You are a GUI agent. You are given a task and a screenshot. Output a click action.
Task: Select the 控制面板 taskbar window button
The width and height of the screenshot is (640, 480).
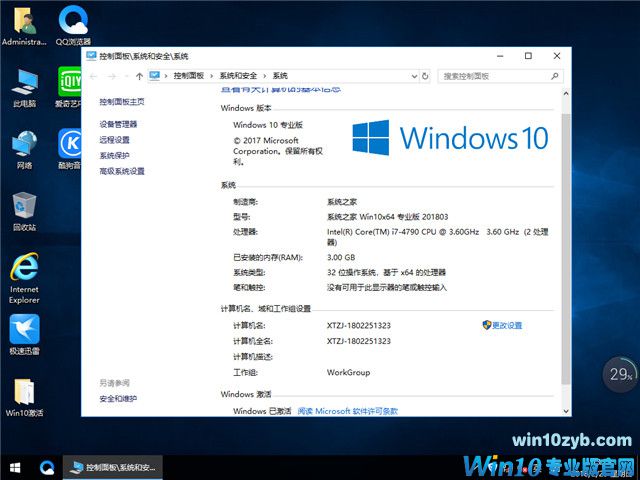[x=113, y=467]
